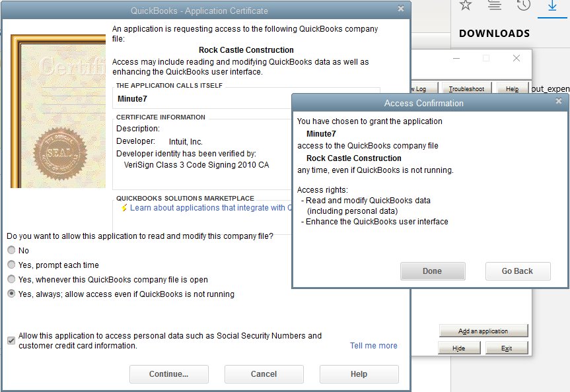Uncheck the personal data access checkbox
This screenshot has width=570, height=392.
pyautogui.click(x=11, y=340)
